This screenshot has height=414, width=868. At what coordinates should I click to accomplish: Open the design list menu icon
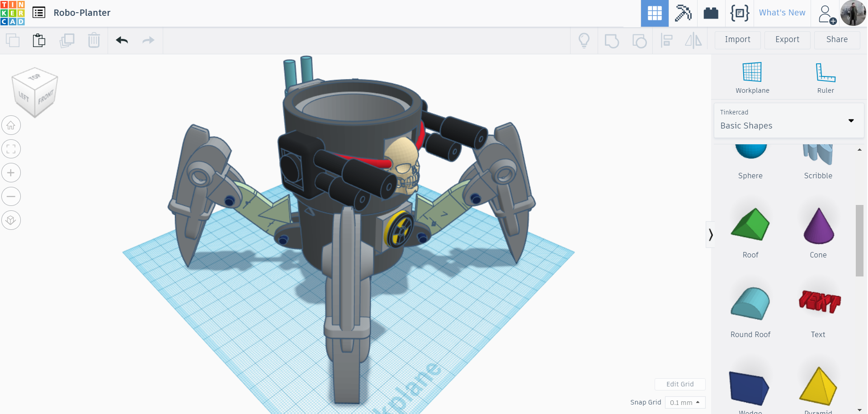pos(39,13)
